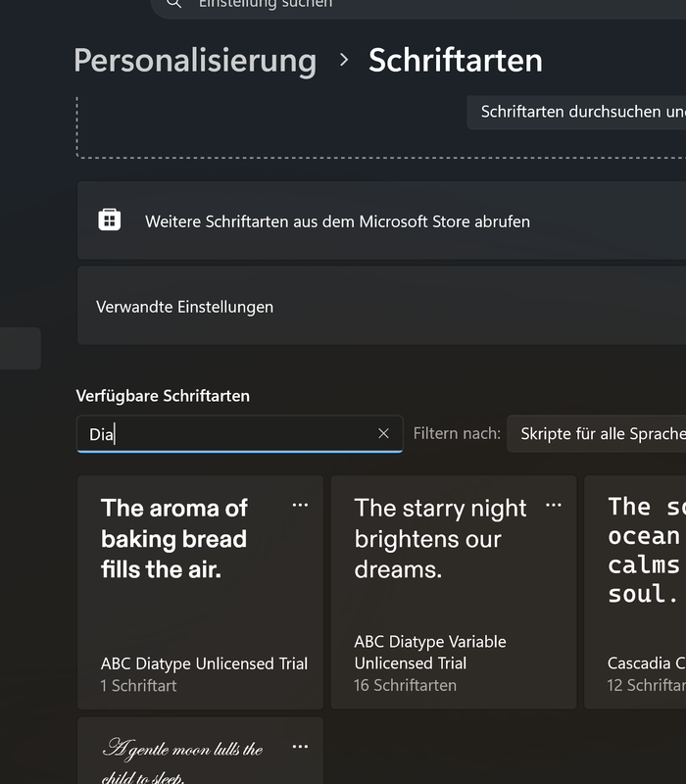The width and height of the screenshot is (686, 784).
Task: Click the breadcrumb chevron separator
Action: click(344, 60)
